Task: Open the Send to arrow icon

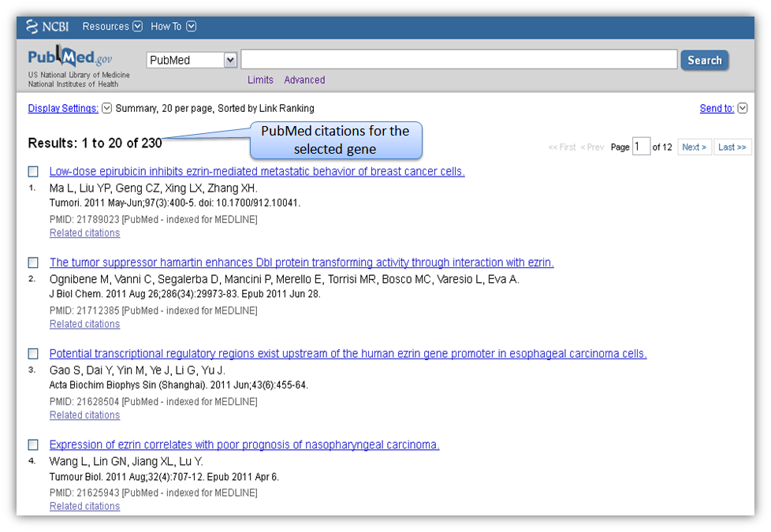Action: click(x=743, y=109)
